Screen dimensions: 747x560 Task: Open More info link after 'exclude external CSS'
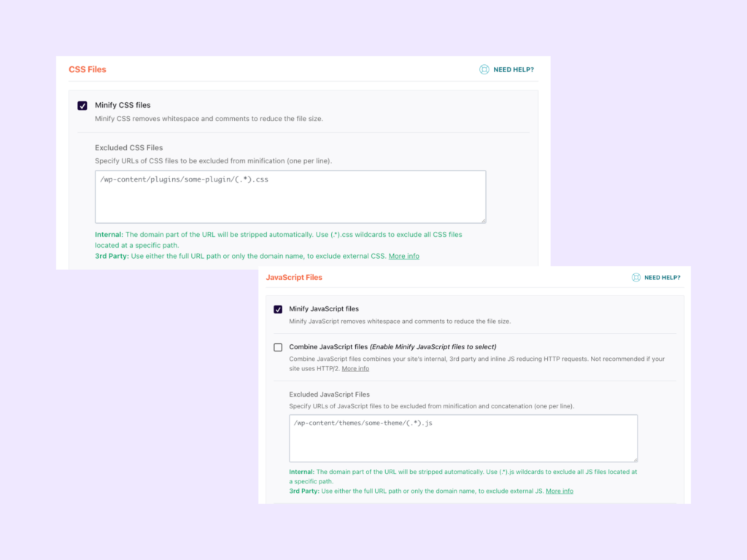(x=404, y=256)
